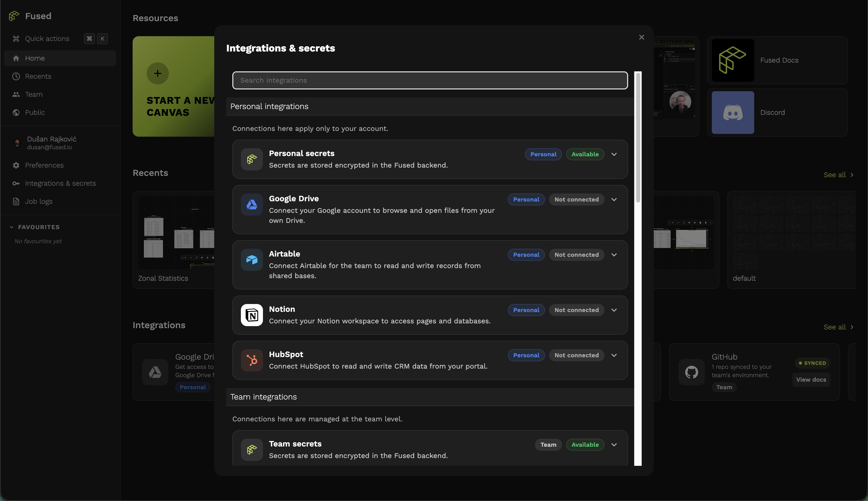
Task: Click the Fused Docs resource card
Action: coord(777,60)
